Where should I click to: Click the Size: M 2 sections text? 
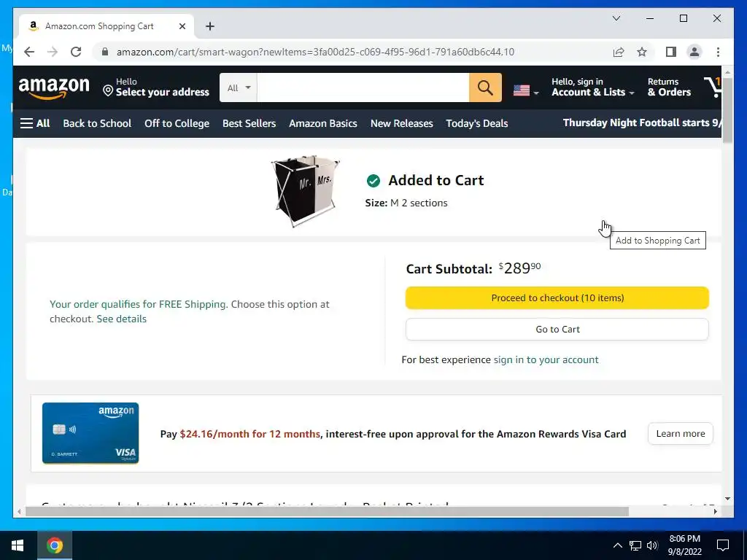click(x=406, y=203)
